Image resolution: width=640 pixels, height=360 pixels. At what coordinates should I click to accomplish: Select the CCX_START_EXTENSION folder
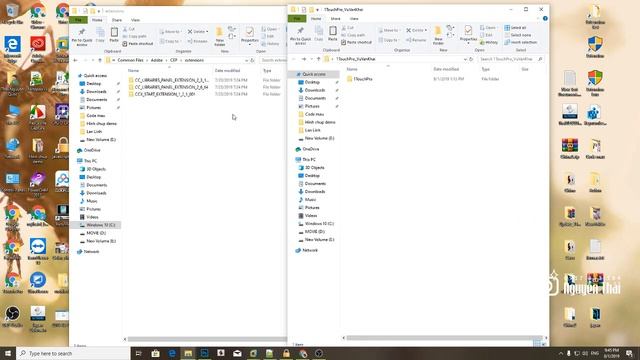(162, 94)
